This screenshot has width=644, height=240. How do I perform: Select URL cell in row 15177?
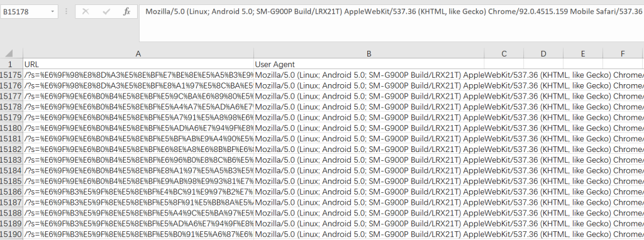[x=138, y=96]
